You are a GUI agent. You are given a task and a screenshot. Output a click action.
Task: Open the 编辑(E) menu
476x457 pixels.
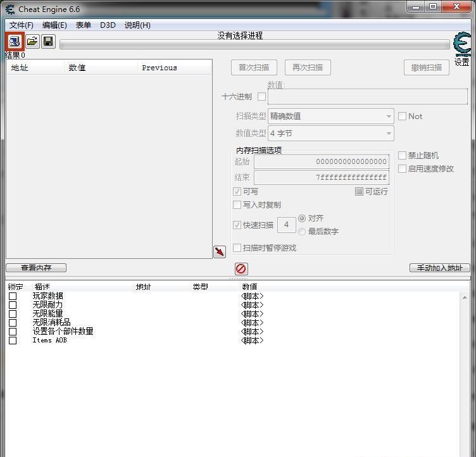tap(54, 25)
